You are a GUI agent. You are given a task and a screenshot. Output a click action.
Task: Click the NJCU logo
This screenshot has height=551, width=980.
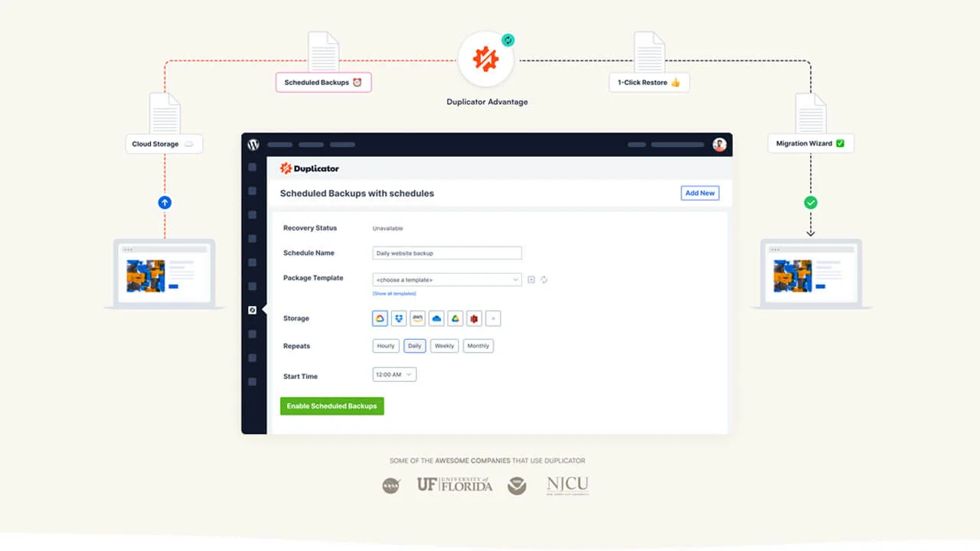(567, 485)
